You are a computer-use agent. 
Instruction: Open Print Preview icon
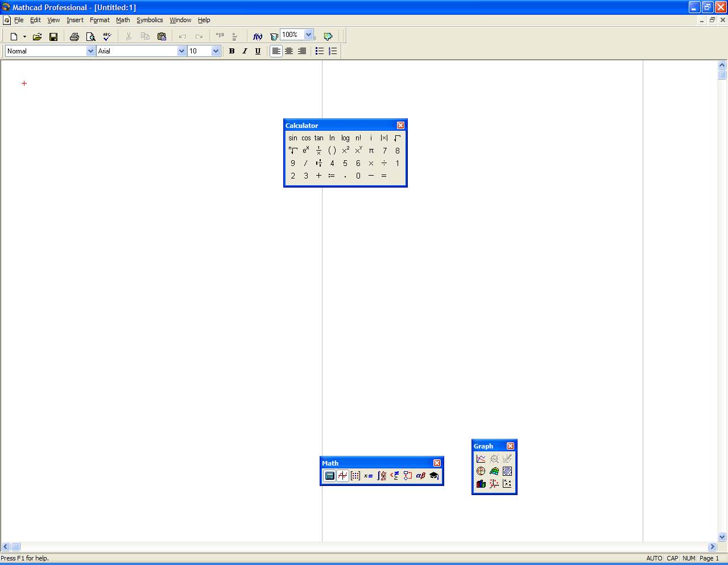pyautogui.click(x=90, y=36)
